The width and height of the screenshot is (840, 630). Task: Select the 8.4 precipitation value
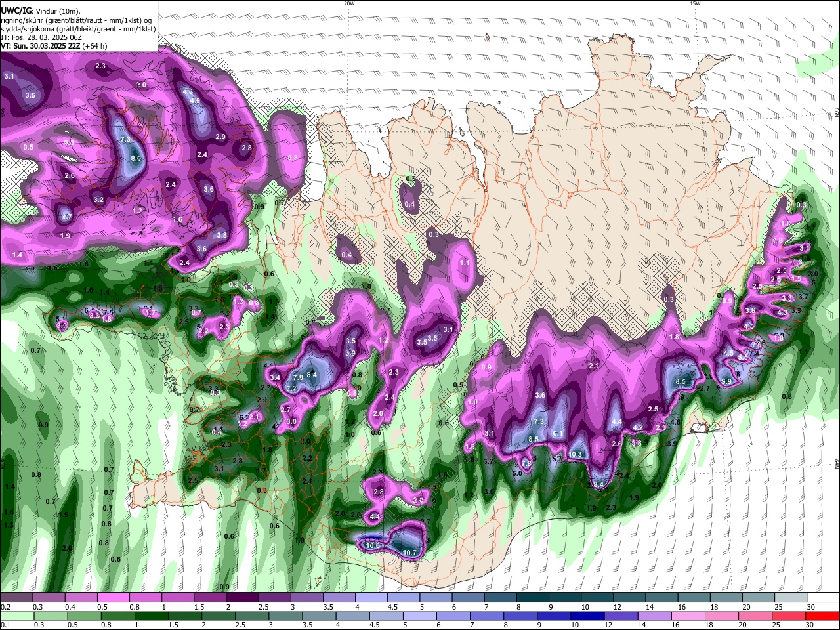[598, 485]
